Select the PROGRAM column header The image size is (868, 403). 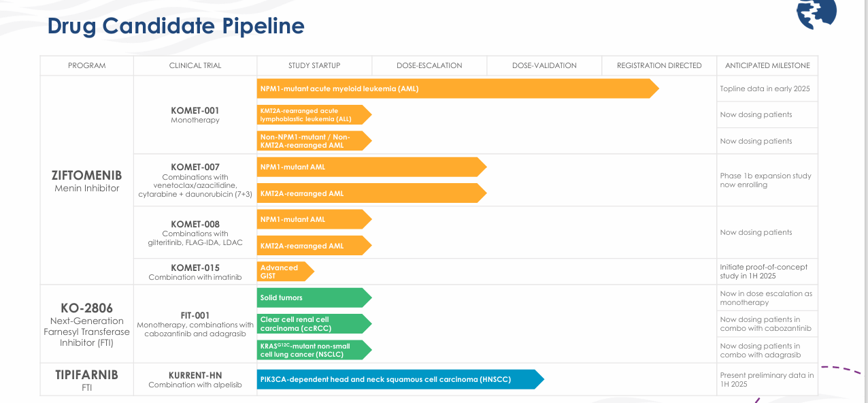tap(87, 65)
